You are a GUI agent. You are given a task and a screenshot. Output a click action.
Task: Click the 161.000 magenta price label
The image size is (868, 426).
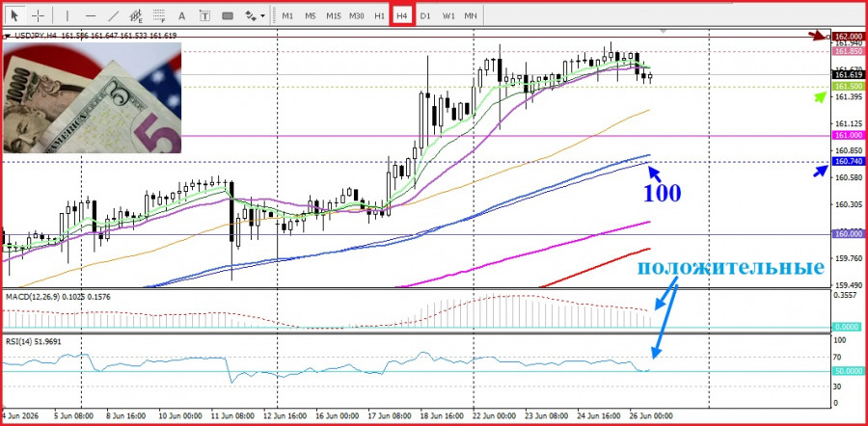(x=848, y=136)
